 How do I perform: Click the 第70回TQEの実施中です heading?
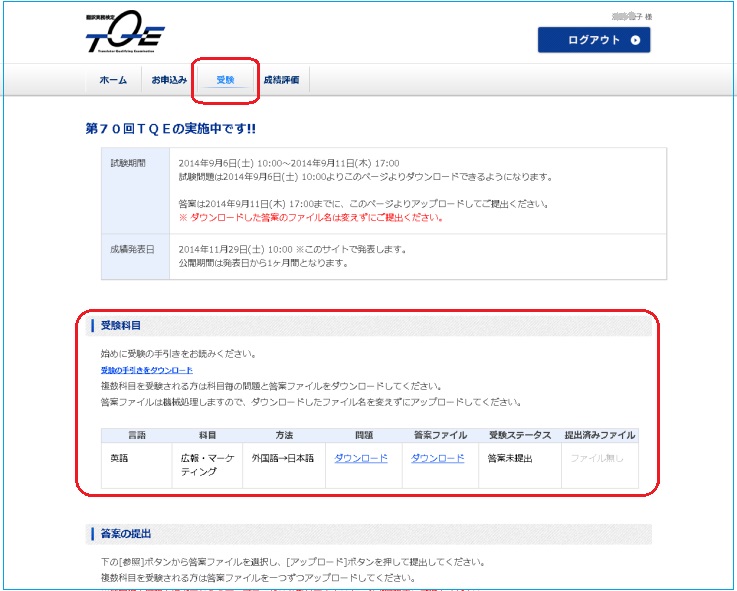pyautogui.click(x=171, y=128)
